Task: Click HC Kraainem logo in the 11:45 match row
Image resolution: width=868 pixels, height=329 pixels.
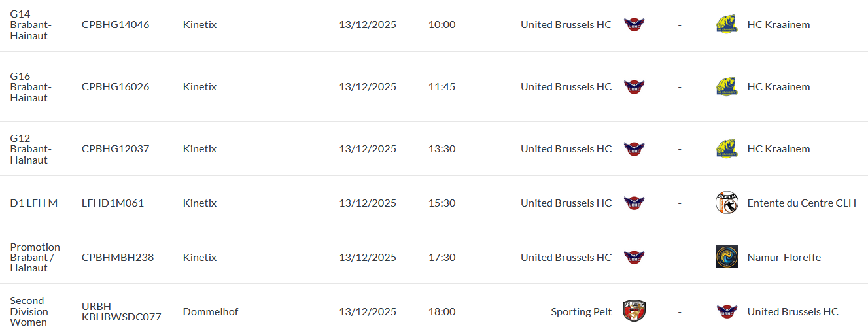Action: (727, 87)
